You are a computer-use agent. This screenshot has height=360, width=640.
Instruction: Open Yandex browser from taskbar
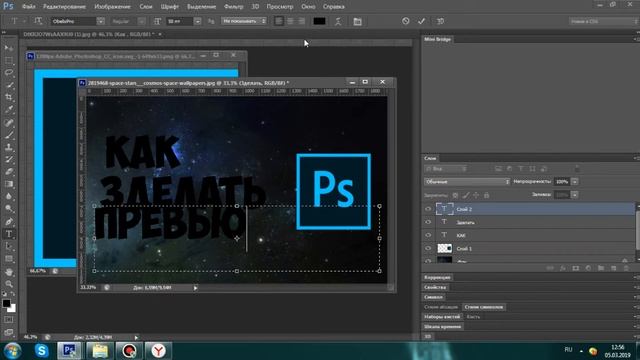click(158, 351)
